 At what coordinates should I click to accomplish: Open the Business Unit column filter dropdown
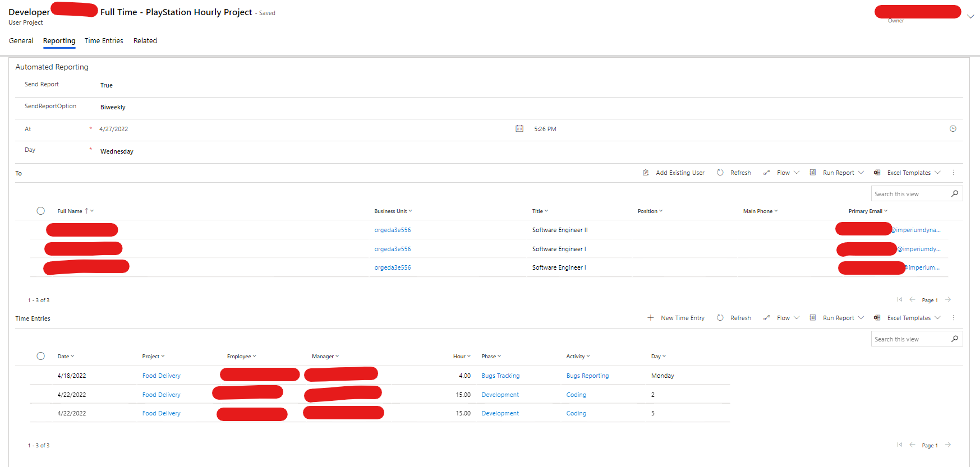click(410, 211)
